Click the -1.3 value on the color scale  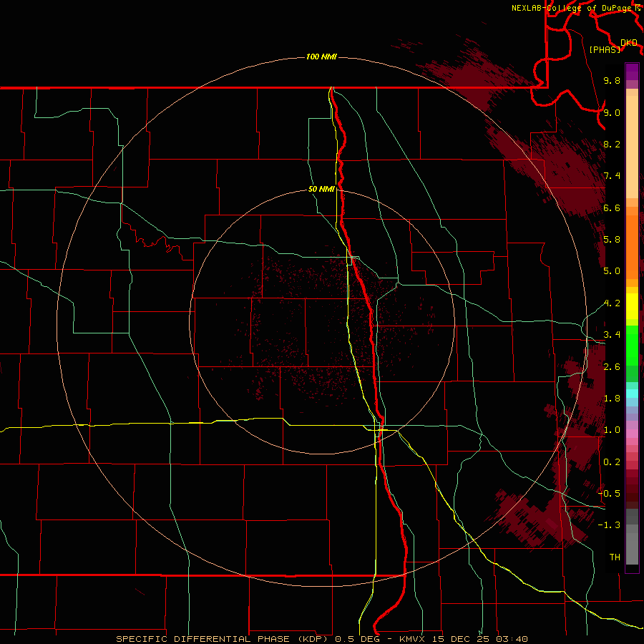click(x=609, y=525)
